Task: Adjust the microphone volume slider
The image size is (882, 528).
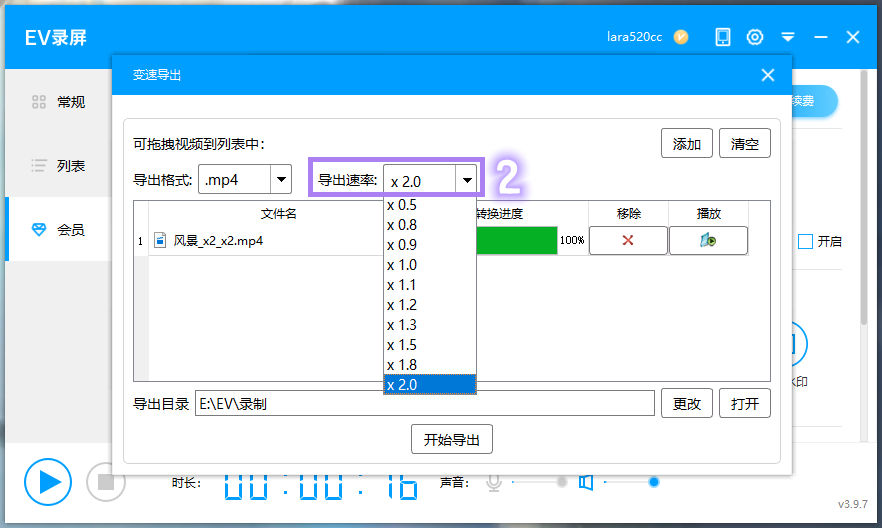Action: point(537,482)
